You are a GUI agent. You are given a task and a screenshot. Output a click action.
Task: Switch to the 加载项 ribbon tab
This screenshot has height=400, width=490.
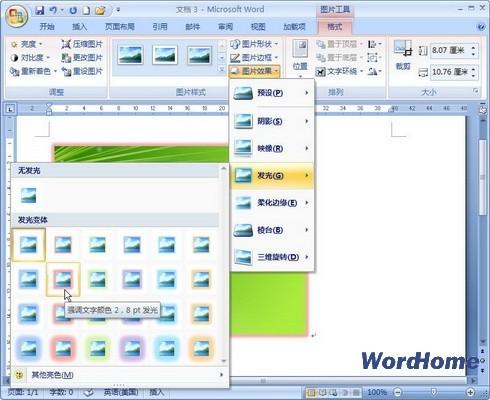294,27
